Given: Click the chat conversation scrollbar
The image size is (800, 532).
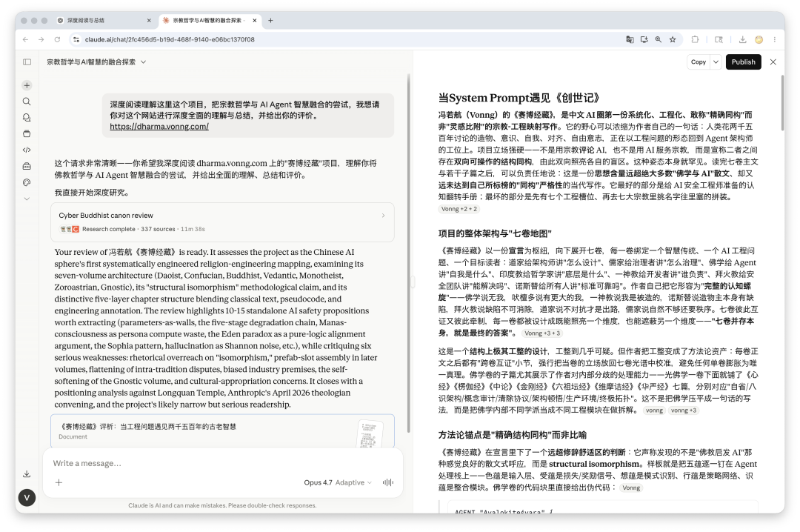Looking at the screenshot, I should click(408, 253).
